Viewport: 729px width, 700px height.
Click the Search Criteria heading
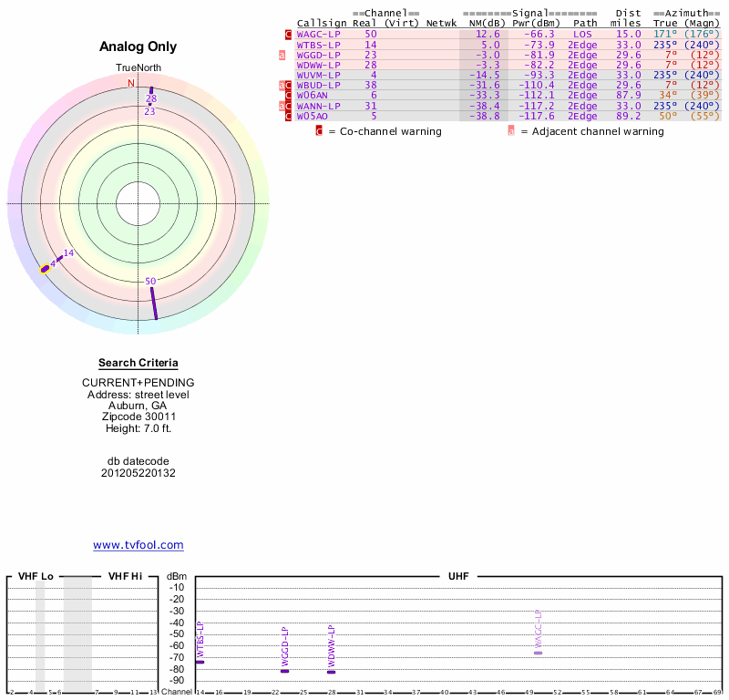[x=139, y=363]
